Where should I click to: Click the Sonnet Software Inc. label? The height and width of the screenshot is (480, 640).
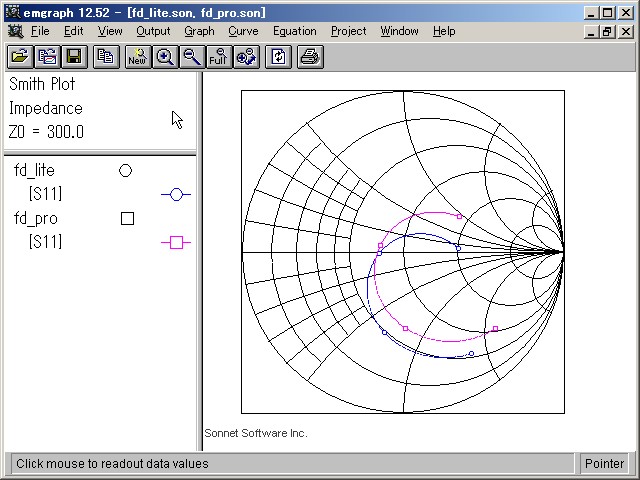click(256, 433)
